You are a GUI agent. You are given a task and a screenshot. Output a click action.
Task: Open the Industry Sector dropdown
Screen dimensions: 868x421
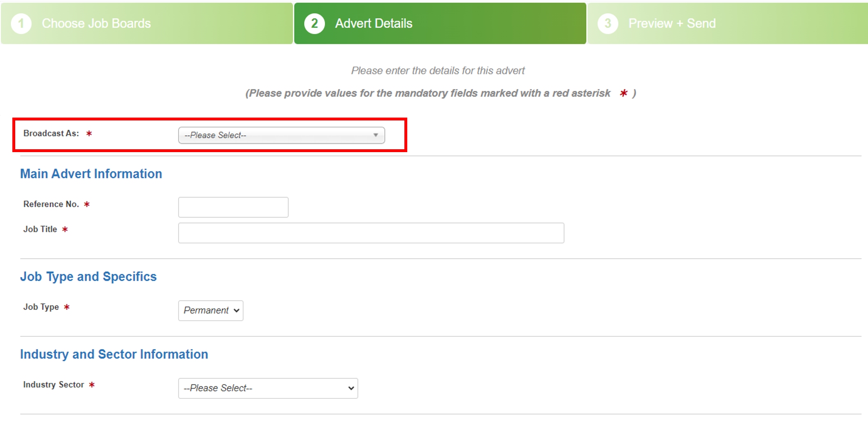(x=268, y=388)
